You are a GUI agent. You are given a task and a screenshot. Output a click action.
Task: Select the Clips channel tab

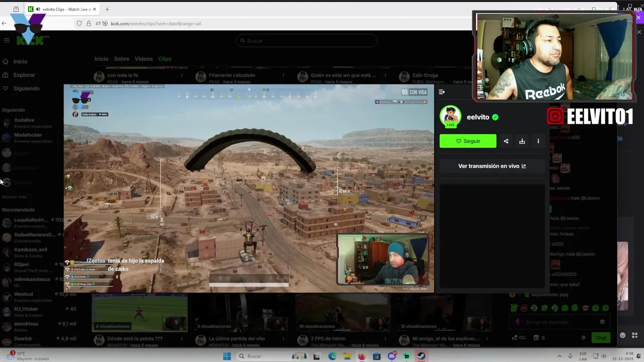point(165,59)
